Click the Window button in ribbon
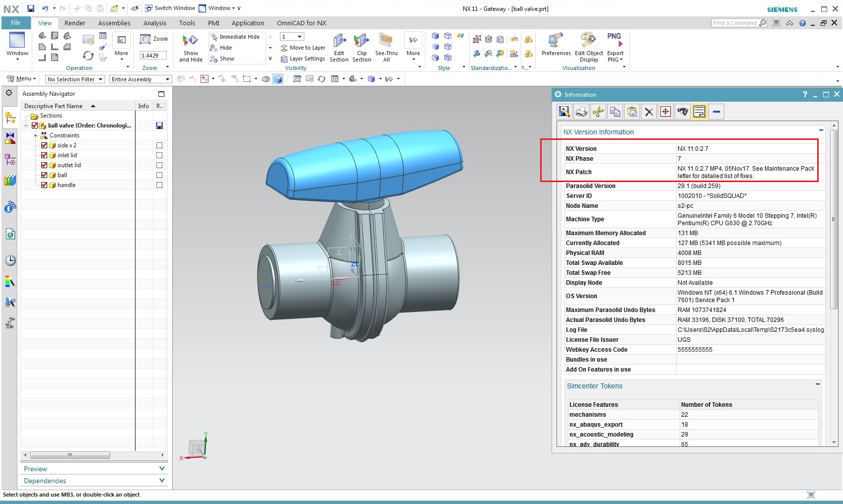The image size is (843, 504). (17, 46)
